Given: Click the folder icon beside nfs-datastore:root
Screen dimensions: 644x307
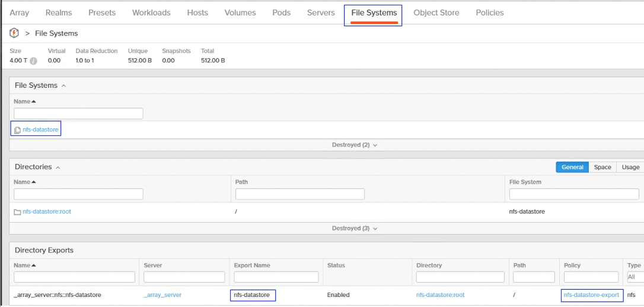Looking at the screenshot, I should pos(17,212).
